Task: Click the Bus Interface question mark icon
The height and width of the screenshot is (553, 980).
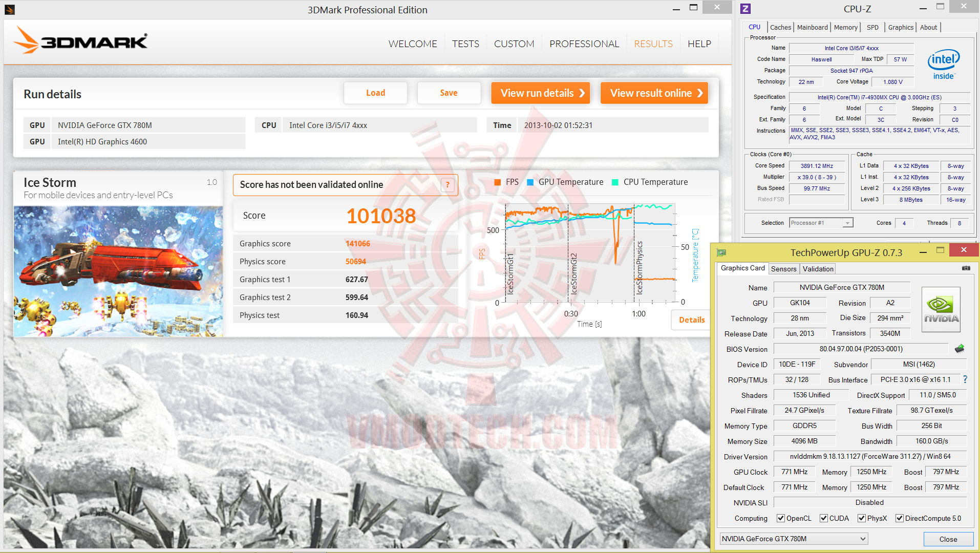Action: tap(965, 379)
